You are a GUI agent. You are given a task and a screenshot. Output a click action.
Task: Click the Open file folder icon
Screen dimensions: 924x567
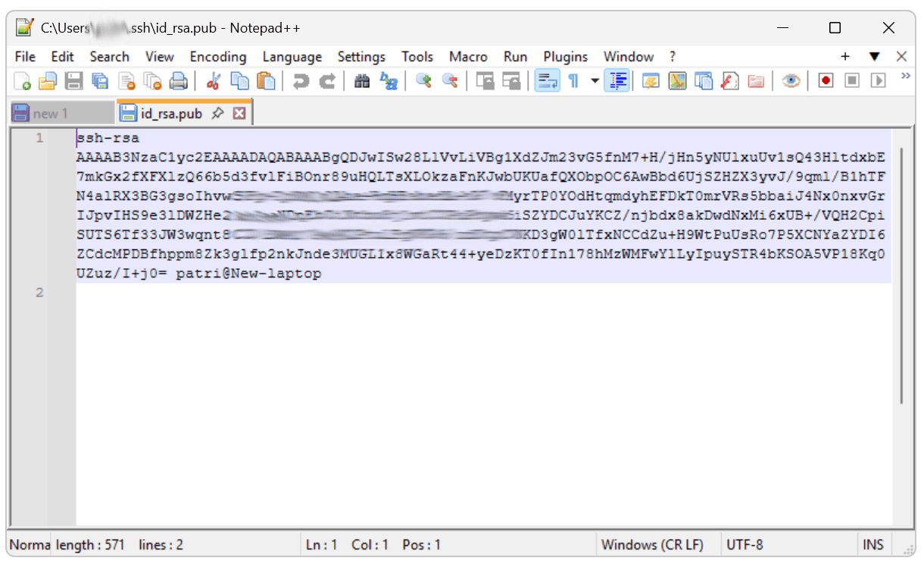click(x=48, y=80)
